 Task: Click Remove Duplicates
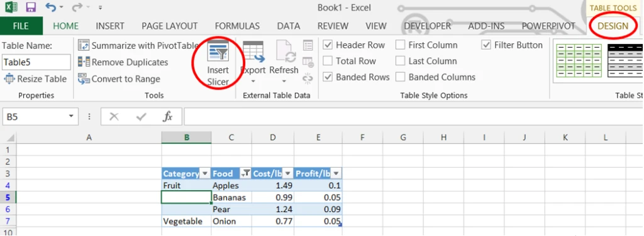123,62
